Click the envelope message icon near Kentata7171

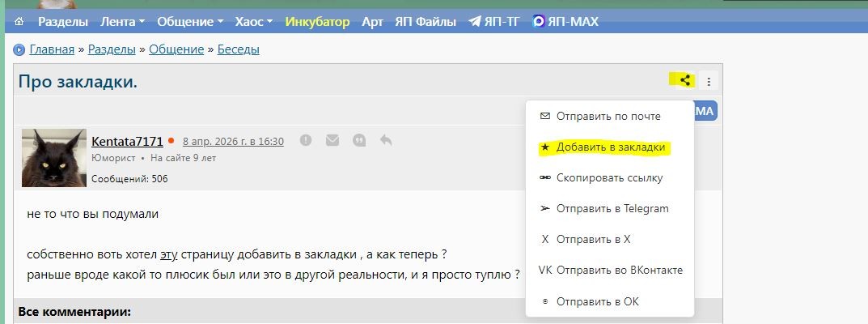(332, 141)
